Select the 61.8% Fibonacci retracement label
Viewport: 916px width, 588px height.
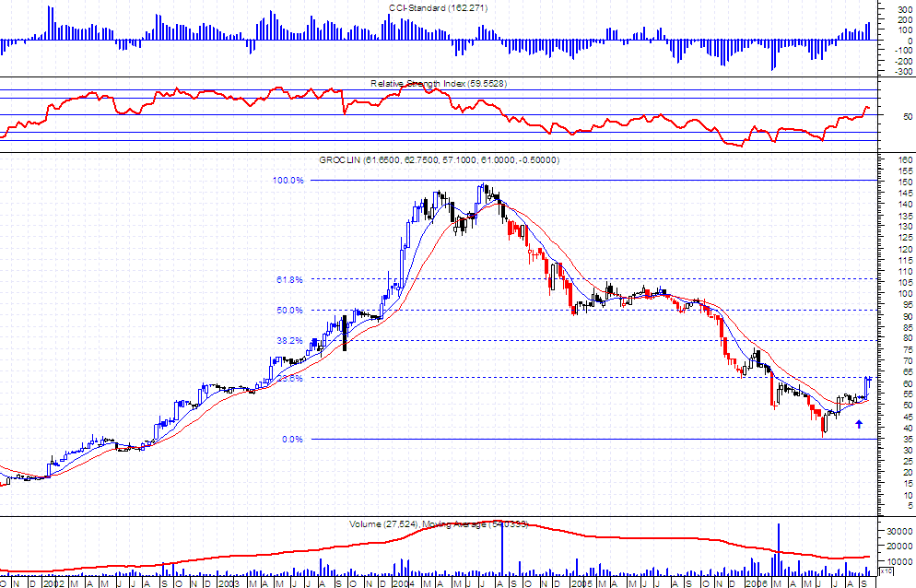(x=289, y=280)
